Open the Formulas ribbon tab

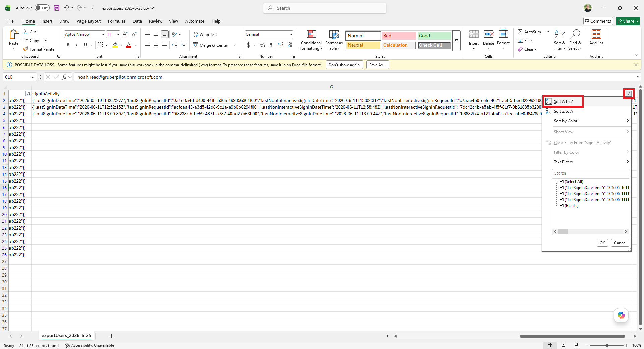pos(117,21)
